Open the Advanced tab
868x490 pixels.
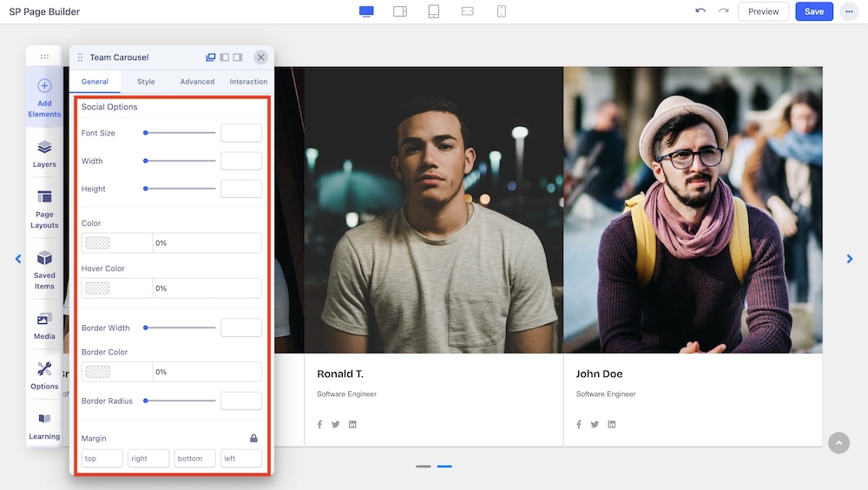tap(197, 82)
